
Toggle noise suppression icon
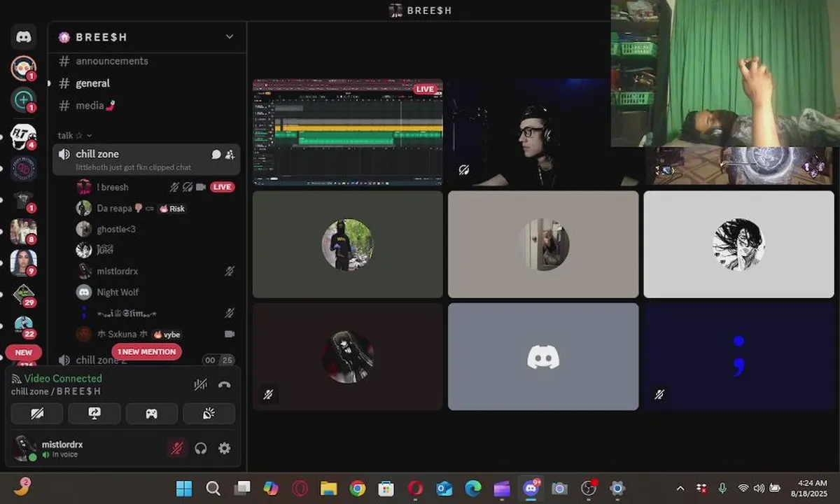point(200,384)
